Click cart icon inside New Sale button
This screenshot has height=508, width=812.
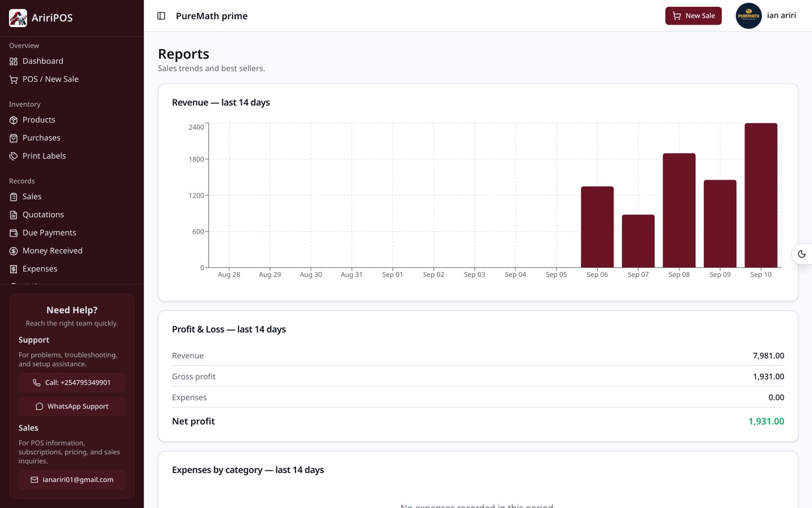tap(677, 16)
